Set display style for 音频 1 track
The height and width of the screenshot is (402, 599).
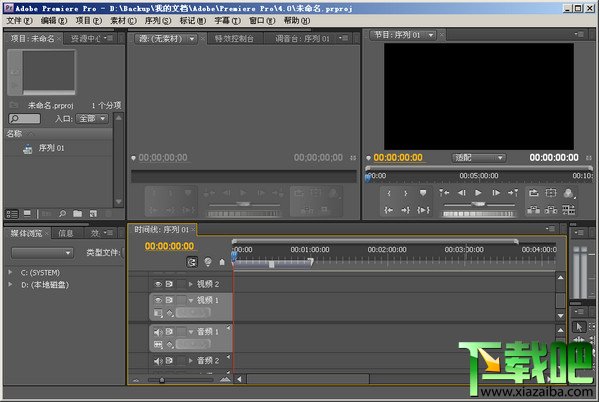coord(158,345)
